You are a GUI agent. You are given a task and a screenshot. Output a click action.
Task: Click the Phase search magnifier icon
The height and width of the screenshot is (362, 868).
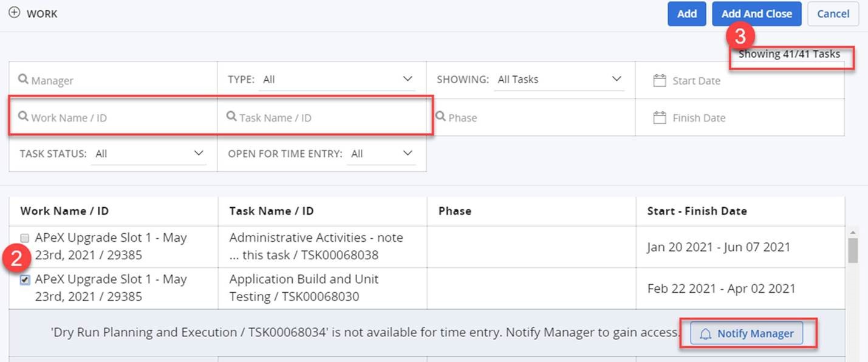tap(441, 117)
